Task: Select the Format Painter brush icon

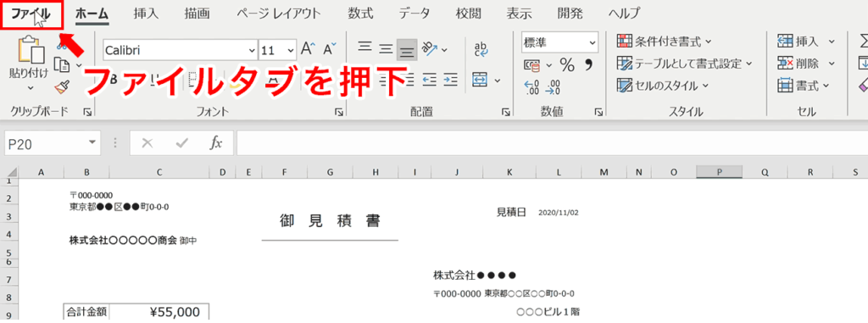Action: click(x=62, y=87)
